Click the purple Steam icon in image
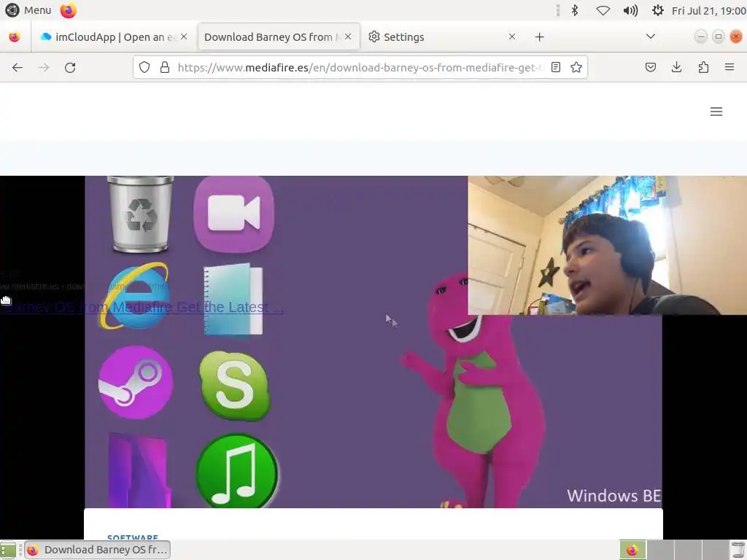This screenshot has height=560, width=747. (x=135, y=382)
